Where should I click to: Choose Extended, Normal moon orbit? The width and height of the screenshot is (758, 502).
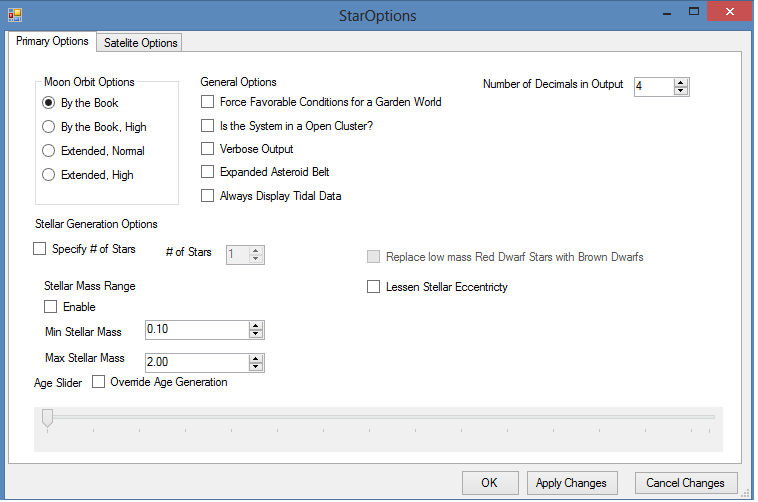49,151
